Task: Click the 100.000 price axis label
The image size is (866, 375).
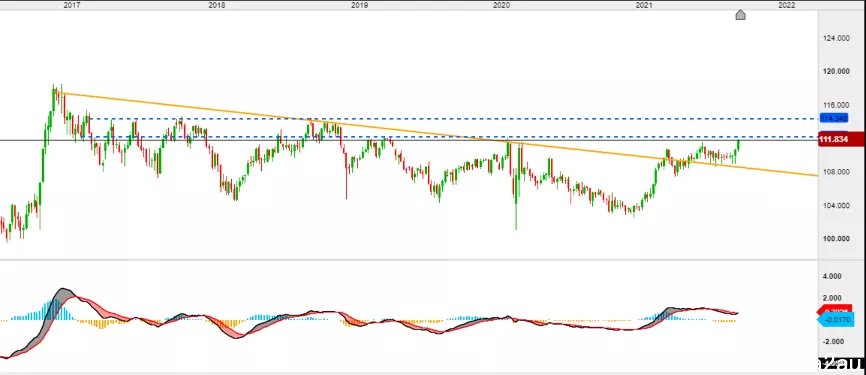Action: click(x=835, y=239)
